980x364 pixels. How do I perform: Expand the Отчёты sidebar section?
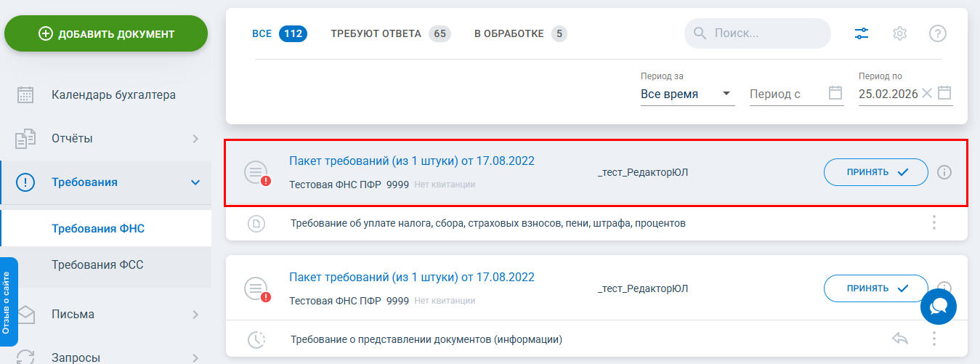195,138
